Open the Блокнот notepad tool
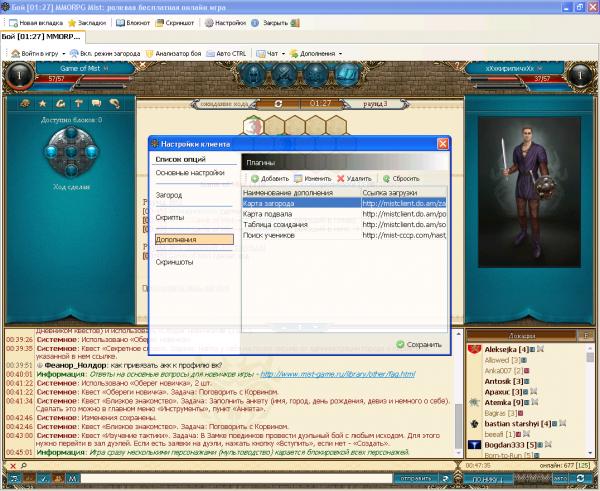 pos(133,23)
